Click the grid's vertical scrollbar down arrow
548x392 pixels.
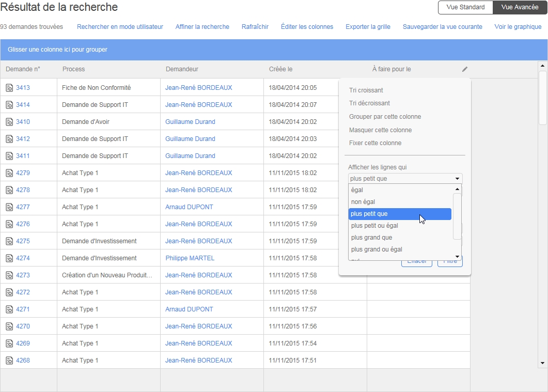click(x=542, y=363)
